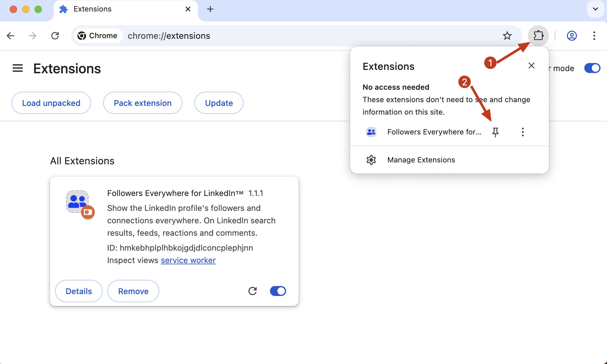Click the Manage Extensions gear icon

[371, 160]
